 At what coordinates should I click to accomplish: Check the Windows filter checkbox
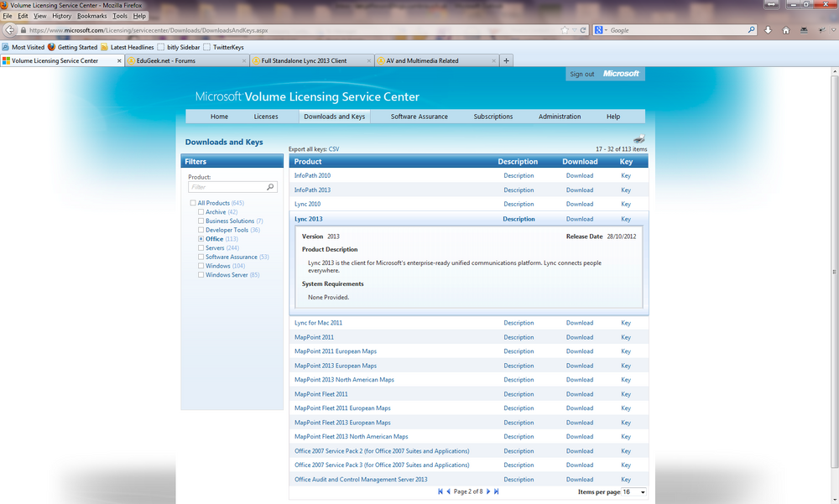201,266
